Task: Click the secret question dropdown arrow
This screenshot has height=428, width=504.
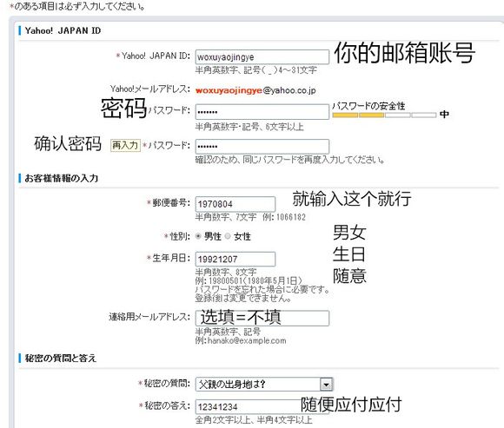Action: pyautogui.click(x=326, y=384)
